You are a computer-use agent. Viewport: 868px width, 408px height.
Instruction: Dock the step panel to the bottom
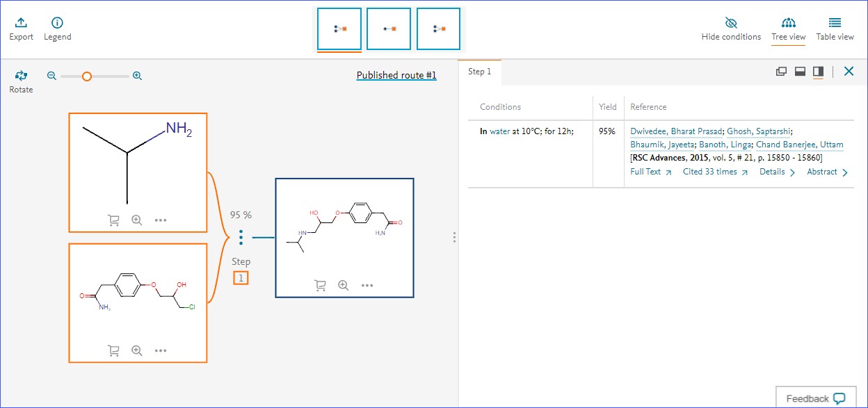pos(800,71)
